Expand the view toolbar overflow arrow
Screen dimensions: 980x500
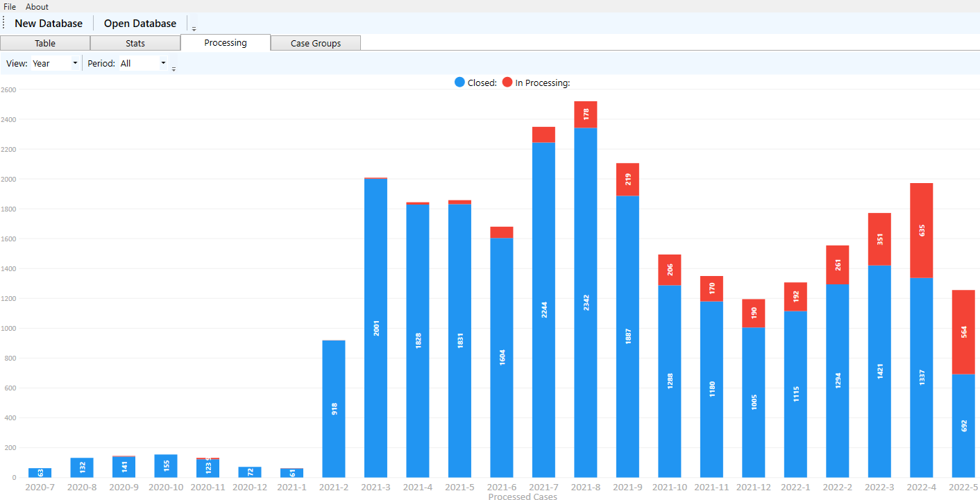pos(174,69)
